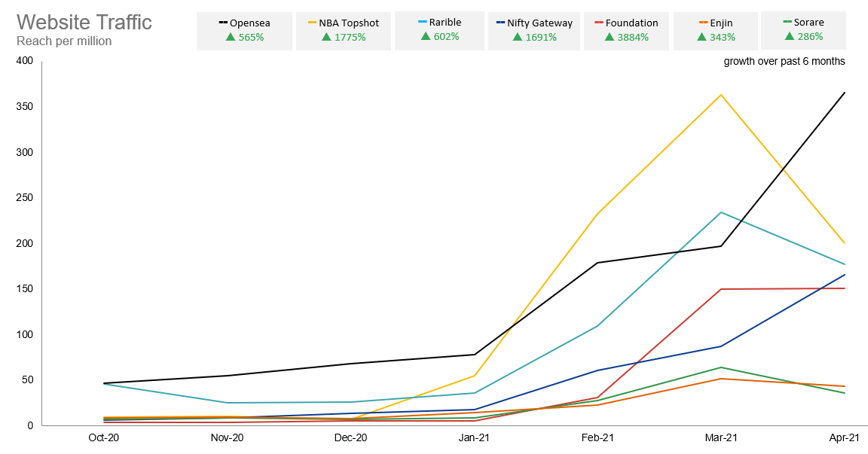Click the Foundation legend card
This screenshot has height=454, width=868.
[626, 32]
